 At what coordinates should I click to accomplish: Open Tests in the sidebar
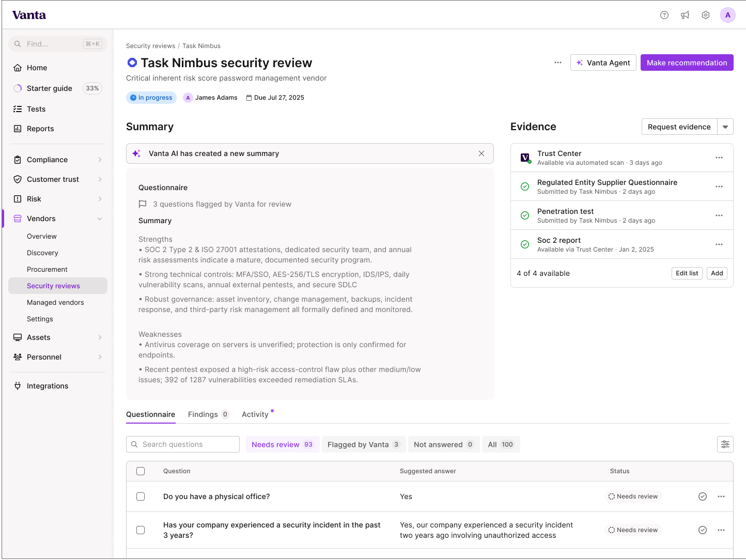pyautogui.click(x=58, y=109)
